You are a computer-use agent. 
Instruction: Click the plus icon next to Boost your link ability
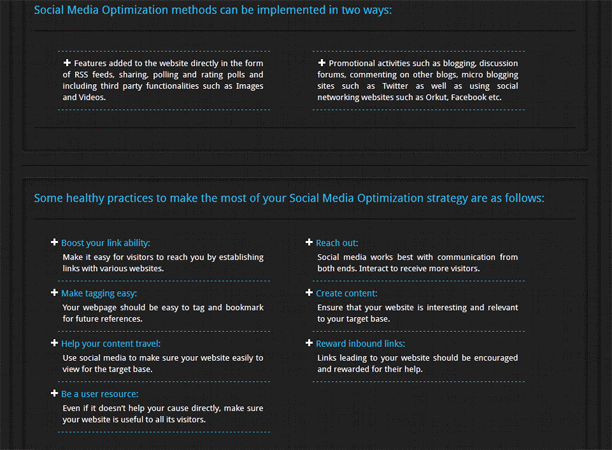54,242
